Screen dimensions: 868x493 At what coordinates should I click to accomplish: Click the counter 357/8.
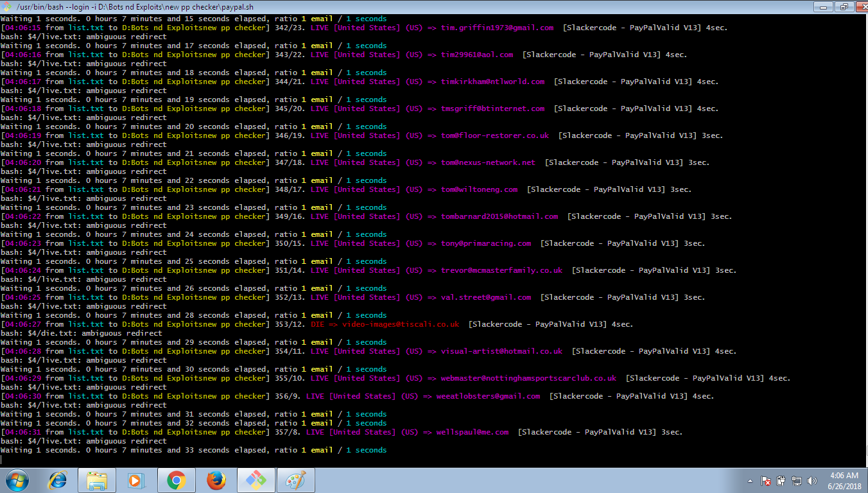click(288, 433)
